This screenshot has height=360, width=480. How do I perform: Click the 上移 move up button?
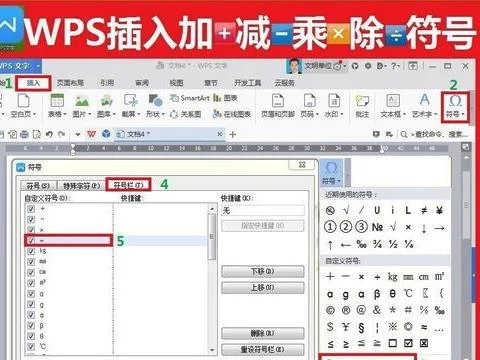click(x=263, y=288)
